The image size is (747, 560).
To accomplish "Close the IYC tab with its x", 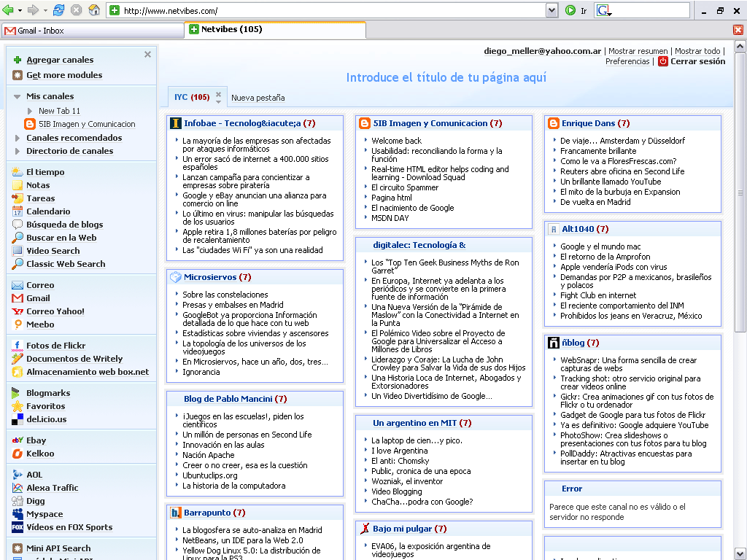I will (x=218, y=94).
